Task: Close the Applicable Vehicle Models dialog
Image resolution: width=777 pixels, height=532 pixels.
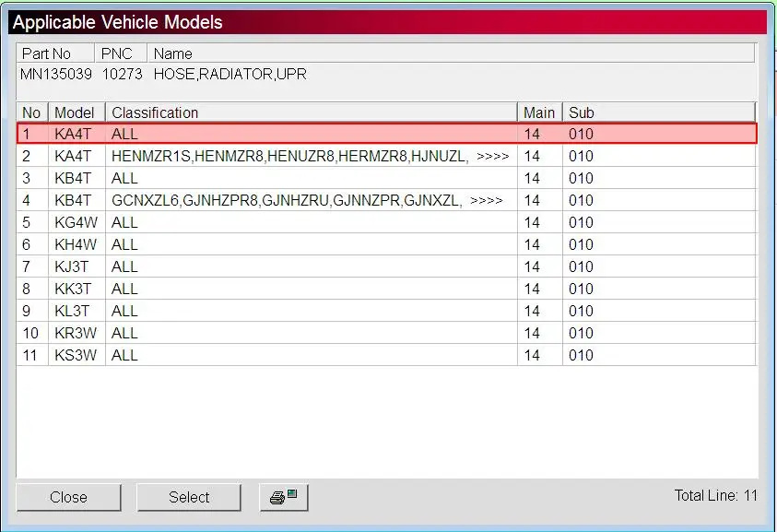Action: pyautogui.click(x=68, y=497)
